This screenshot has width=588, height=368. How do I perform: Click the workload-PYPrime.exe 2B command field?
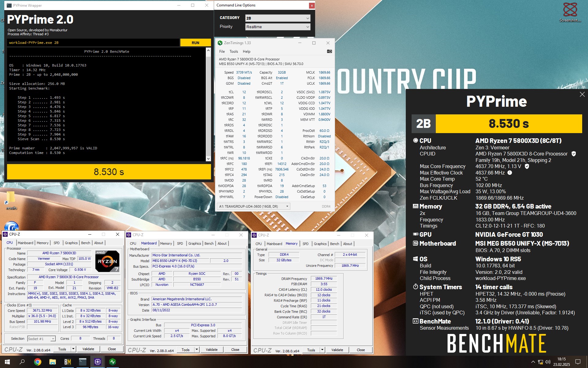[x=93, y=43]
